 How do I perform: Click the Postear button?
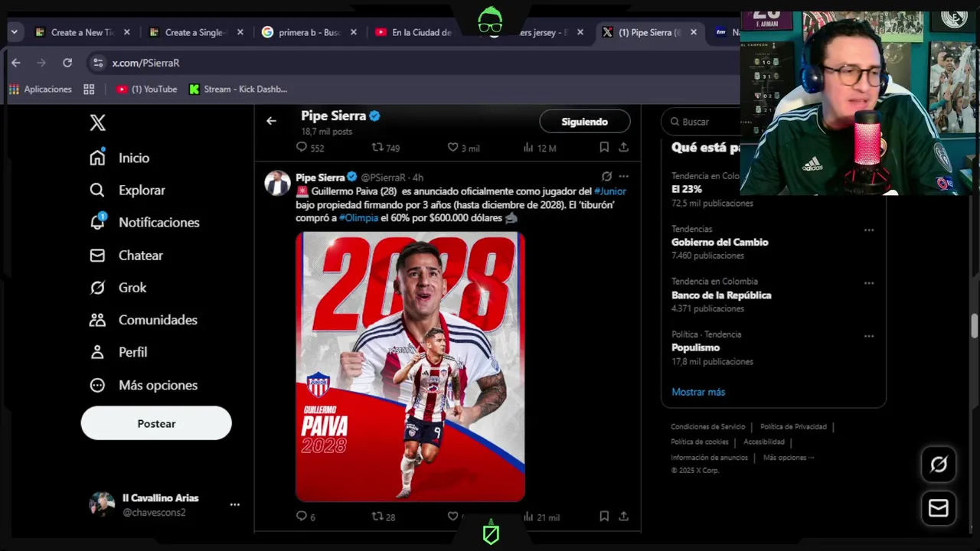point(156,423)
